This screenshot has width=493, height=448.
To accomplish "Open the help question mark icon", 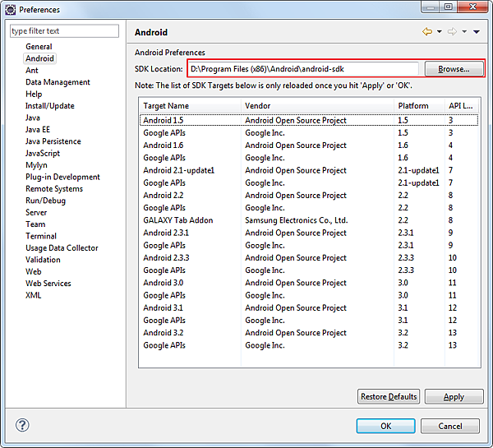I will tap(22, 425).
